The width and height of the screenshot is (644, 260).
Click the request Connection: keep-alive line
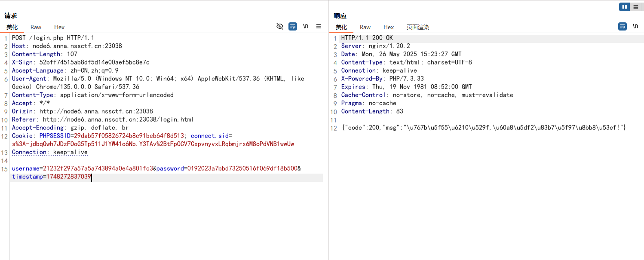50,152
